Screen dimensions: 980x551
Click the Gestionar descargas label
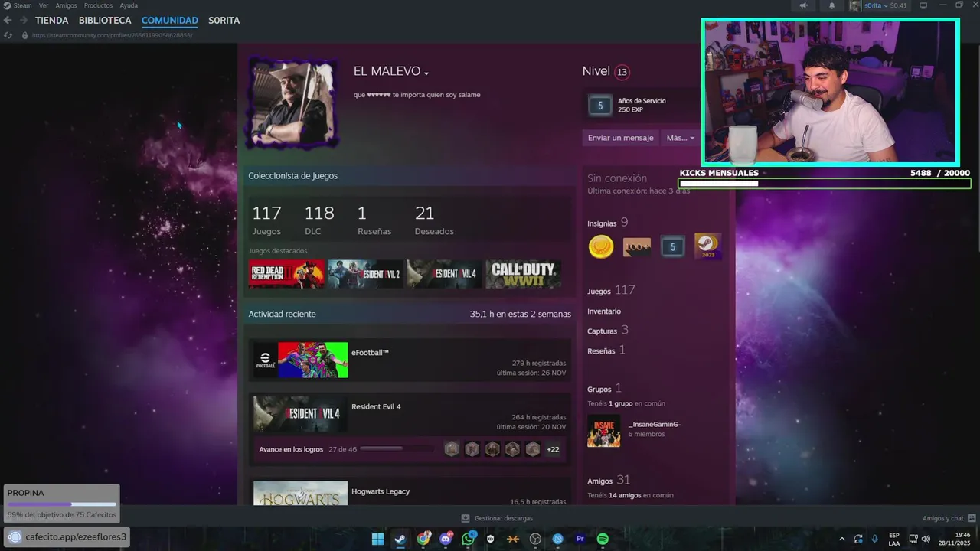tap(504, 518)
